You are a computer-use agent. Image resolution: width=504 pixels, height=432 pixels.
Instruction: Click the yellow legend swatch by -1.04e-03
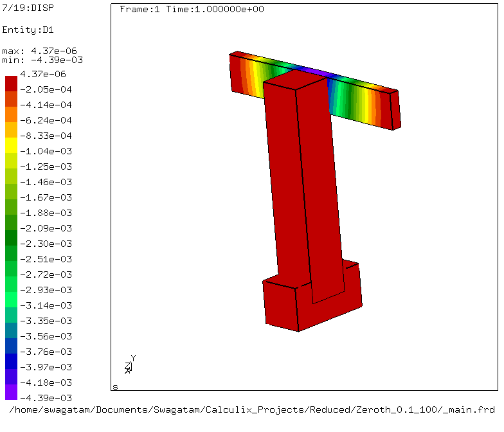tap(12, 145)
